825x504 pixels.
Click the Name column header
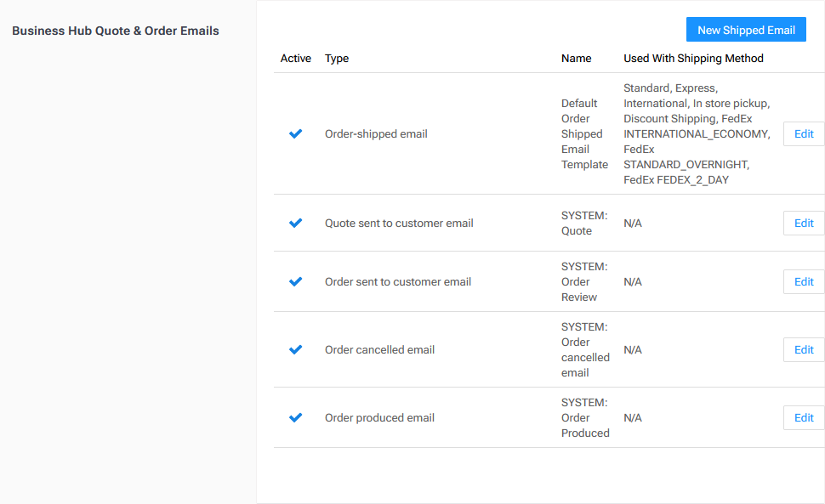click(x=576, y=58)
